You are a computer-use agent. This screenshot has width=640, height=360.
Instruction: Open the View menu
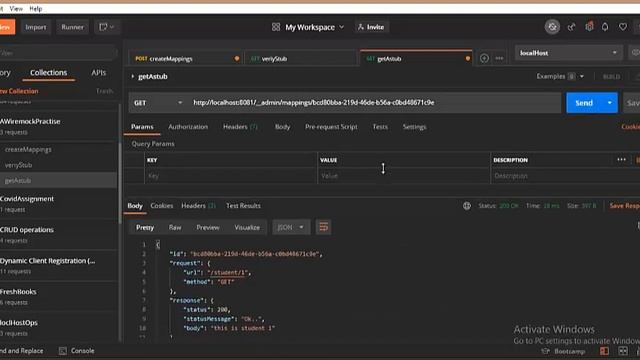16,9
